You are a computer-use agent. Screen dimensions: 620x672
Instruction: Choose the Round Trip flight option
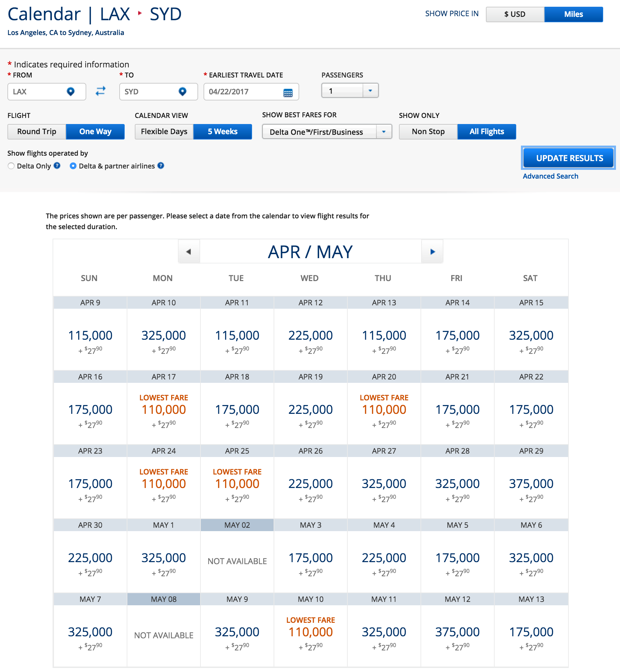(x=37, y=131)
